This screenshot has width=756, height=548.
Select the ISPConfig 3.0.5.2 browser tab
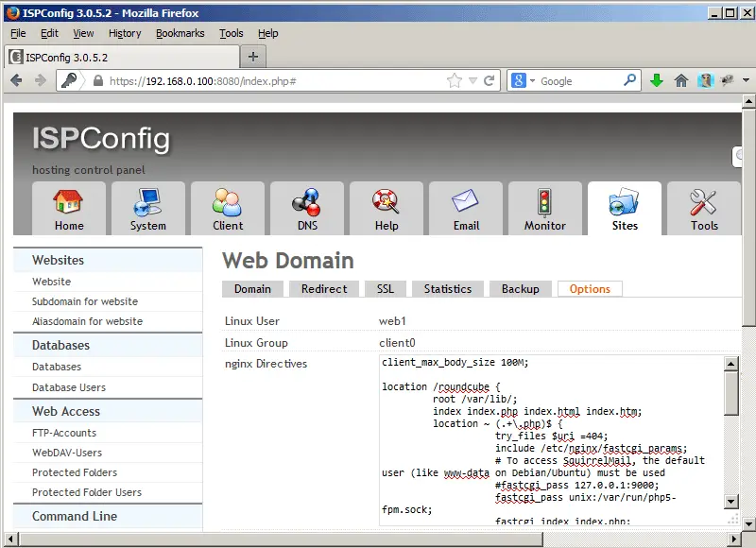tap(122, 58)
